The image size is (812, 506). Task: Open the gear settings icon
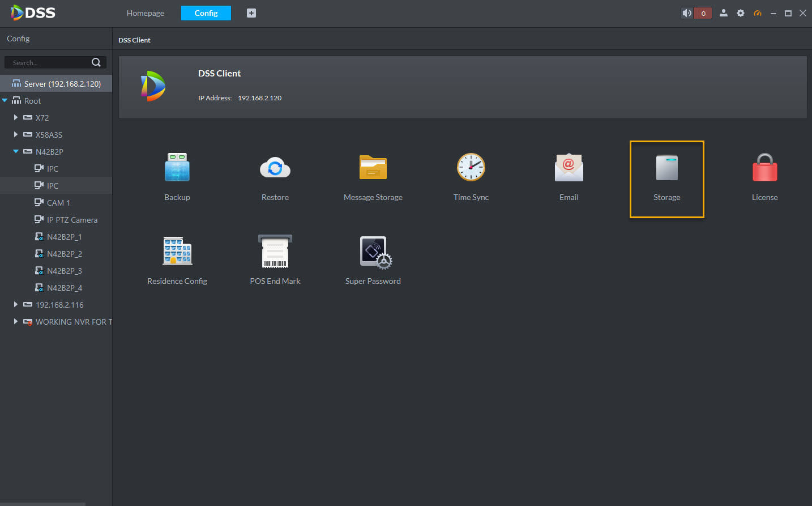[x=741, y=13]
